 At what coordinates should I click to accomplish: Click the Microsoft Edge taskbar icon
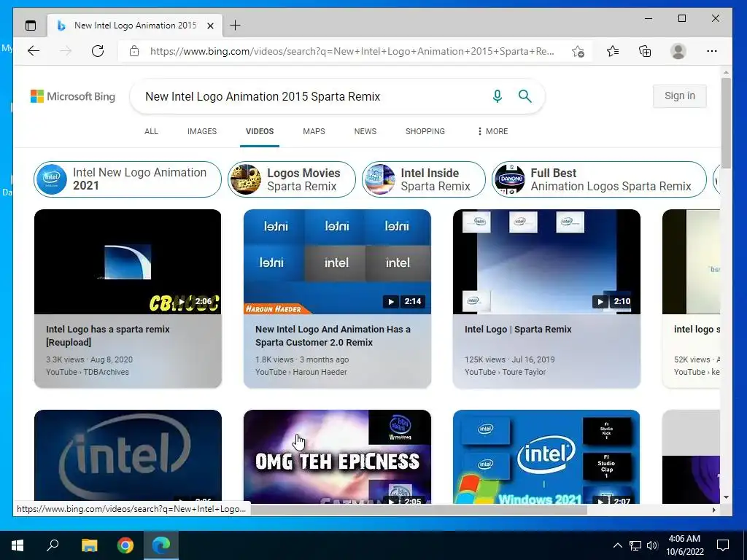click(161, 545)
